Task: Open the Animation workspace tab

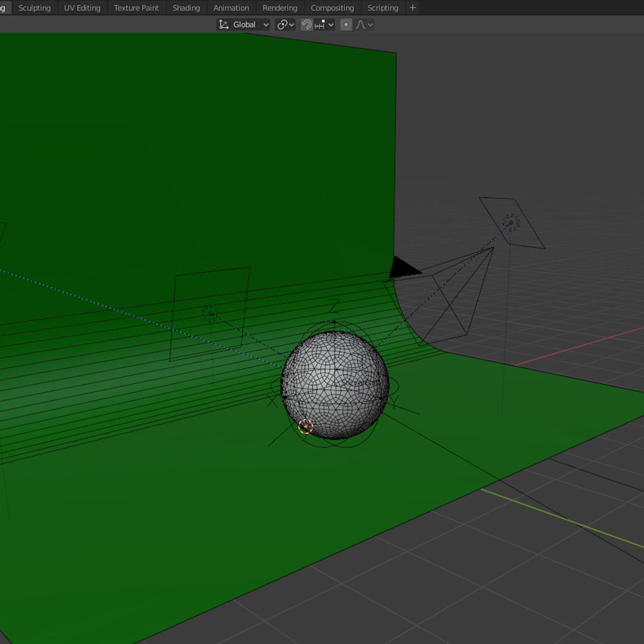Action: click(x=231, y=8)
